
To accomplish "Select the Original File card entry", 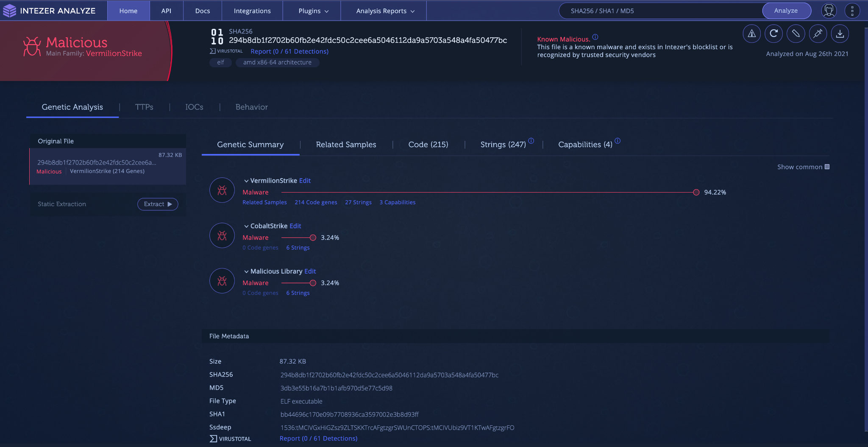I will click(108, 166).
